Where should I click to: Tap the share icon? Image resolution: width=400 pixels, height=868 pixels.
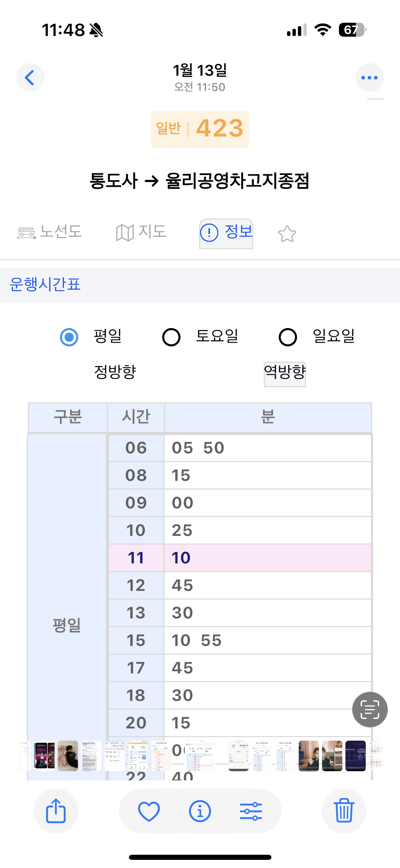[x=56, y=811]
